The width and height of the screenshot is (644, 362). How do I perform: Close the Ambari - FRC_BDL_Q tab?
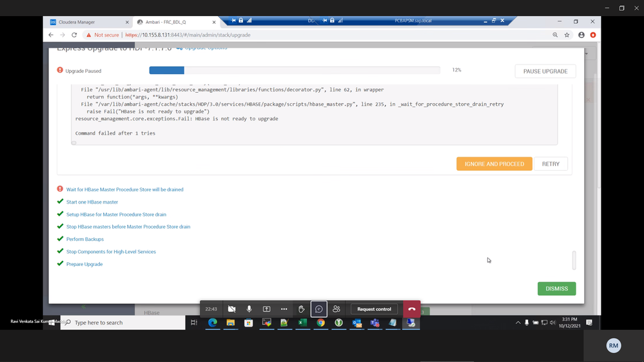tap(213, 22)
